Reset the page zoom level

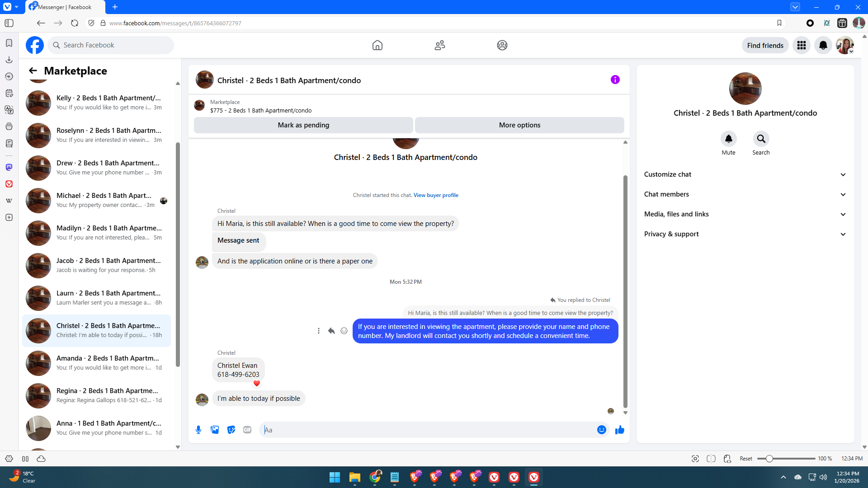(x=746, y=459)
